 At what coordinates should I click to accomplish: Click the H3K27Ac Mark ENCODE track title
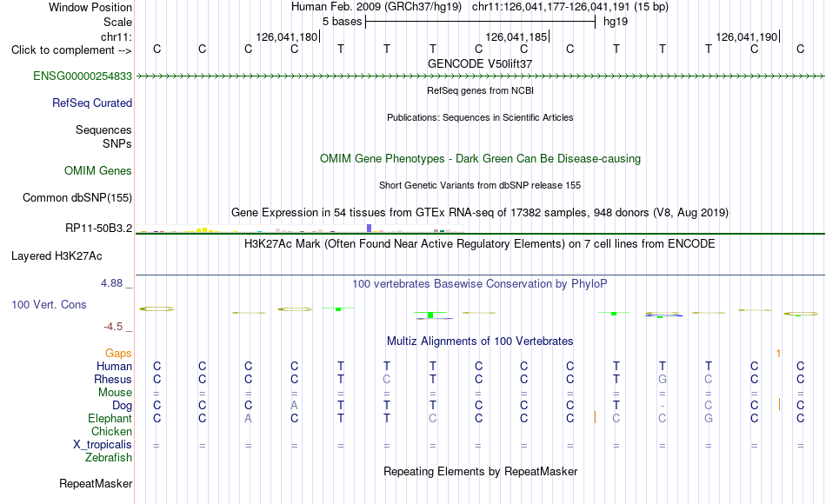pos(480,244)
